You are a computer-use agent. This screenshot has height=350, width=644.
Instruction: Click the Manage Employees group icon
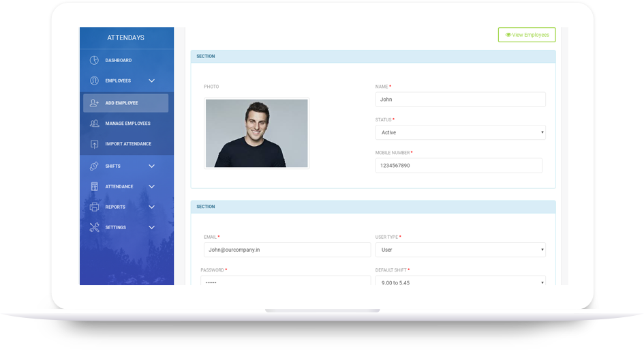(94, 123)
